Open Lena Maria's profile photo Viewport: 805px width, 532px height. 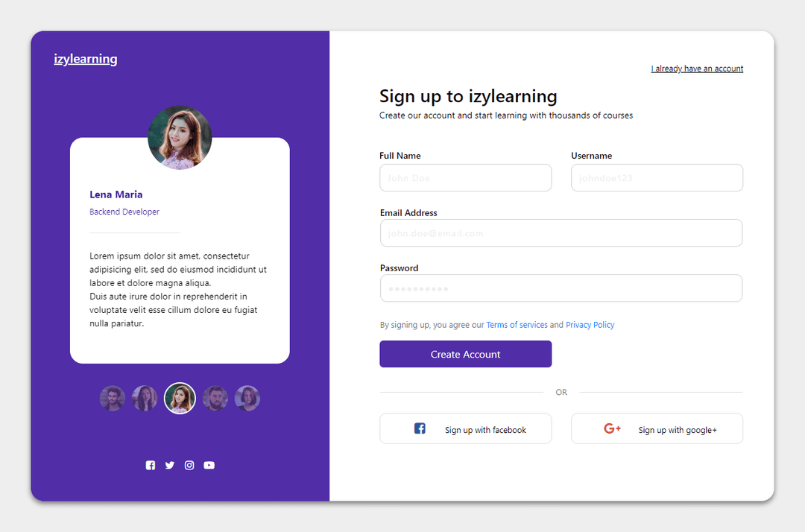click(180, 137)
